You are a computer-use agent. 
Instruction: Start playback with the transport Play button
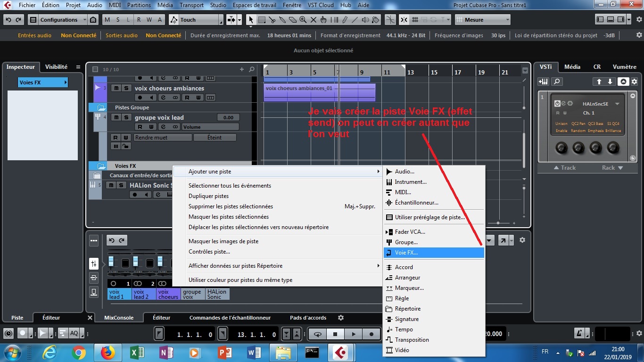coord(354,334)
